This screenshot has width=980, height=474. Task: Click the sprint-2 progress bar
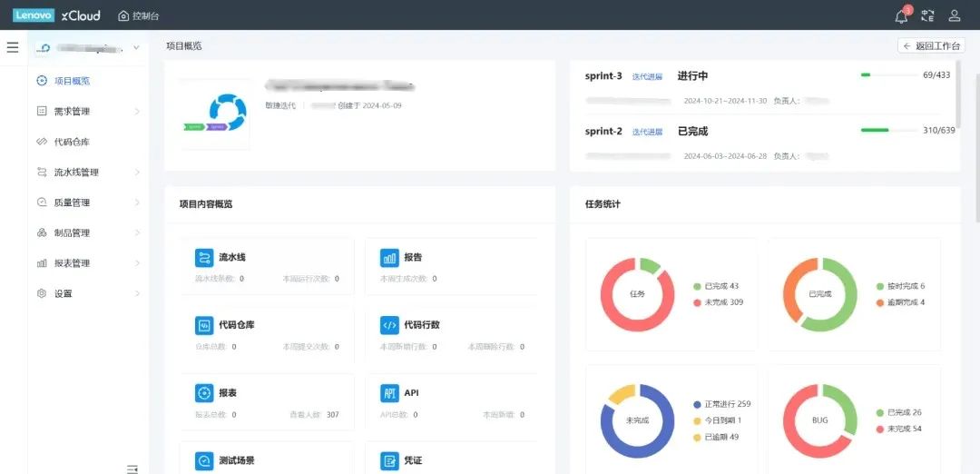888,130
